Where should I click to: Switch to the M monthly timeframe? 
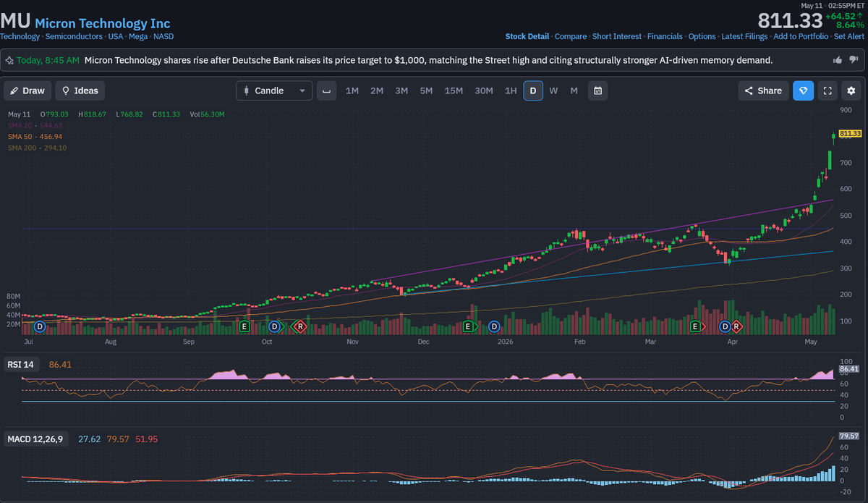point(574,90)
